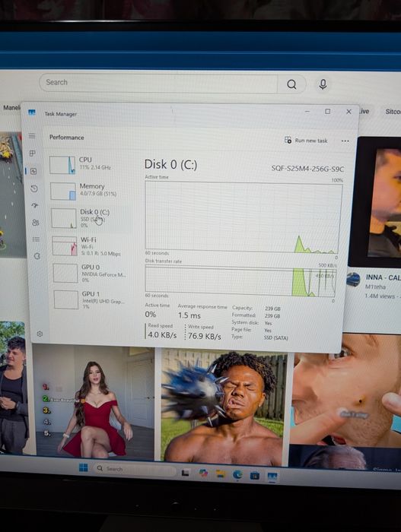Click Task Manager icon on taskbar
The width and height of the screenshot is (401, 532).
[x=272, y=477]
